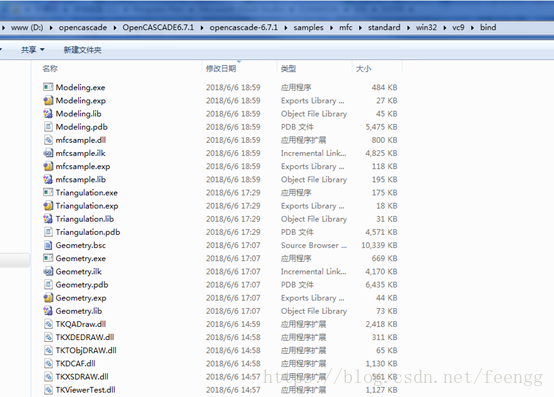Expand the arrow after win32 breadcrumb
Viewport: 554px width, 397px height.
pyautogui.click(x=444, y=28)
